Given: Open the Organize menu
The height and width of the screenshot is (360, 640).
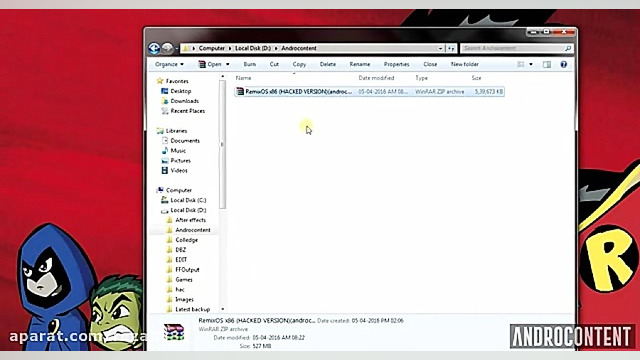Looking at the screenshot, I should [169, 64].
